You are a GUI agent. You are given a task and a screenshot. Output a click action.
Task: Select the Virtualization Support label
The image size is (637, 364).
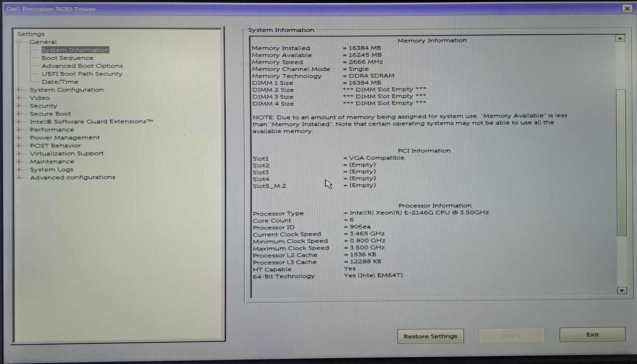tap(67, 153)
